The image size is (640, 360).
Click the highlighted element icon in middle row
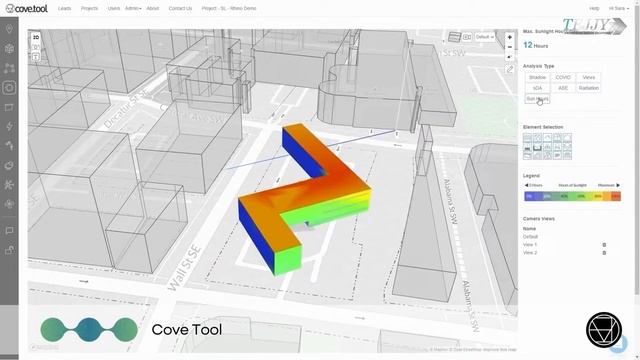[537, 147]
